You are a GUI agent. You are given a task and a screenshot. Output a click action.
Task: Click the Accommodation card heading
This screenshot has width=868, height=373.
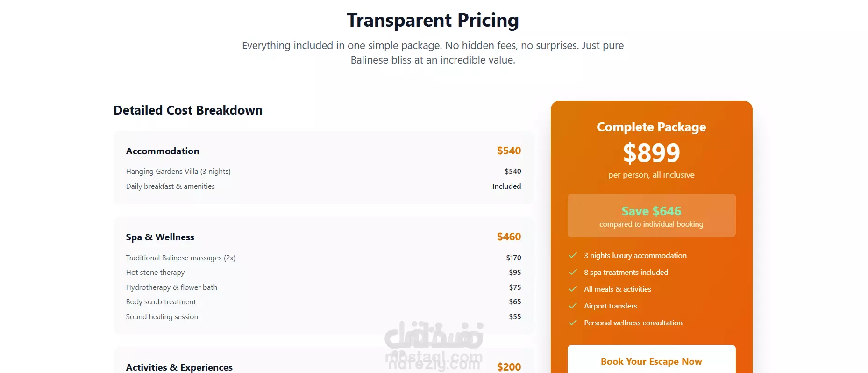[163, 151]
